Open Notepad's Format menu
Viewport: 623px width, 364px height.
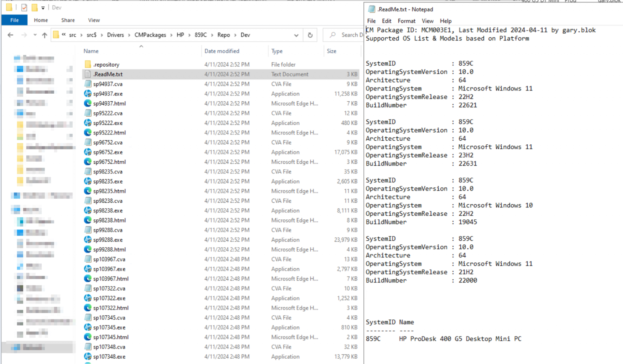406,21
